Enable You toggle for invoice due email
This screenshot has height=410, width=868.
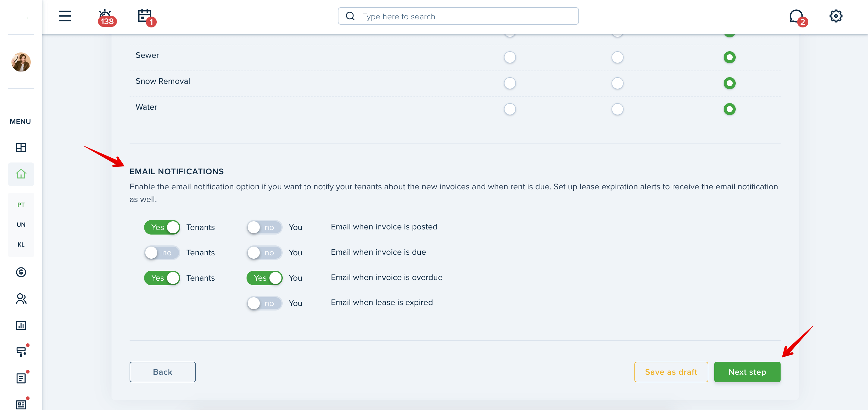(265, 253)
